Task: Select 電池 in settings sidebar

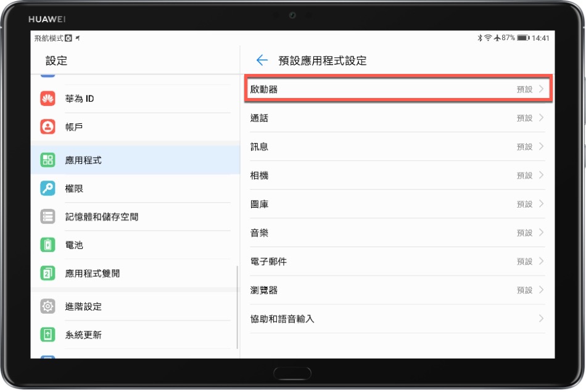Action: pyautogui.click(x=135, y=245)
